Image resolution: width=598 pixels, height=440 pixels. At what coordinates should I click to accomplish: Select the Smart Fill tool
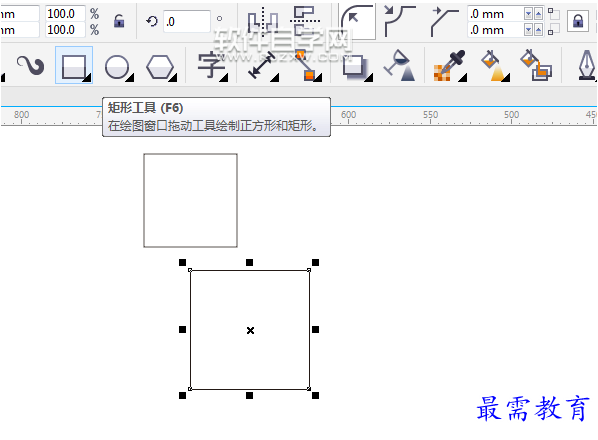(x=536, y=65)
